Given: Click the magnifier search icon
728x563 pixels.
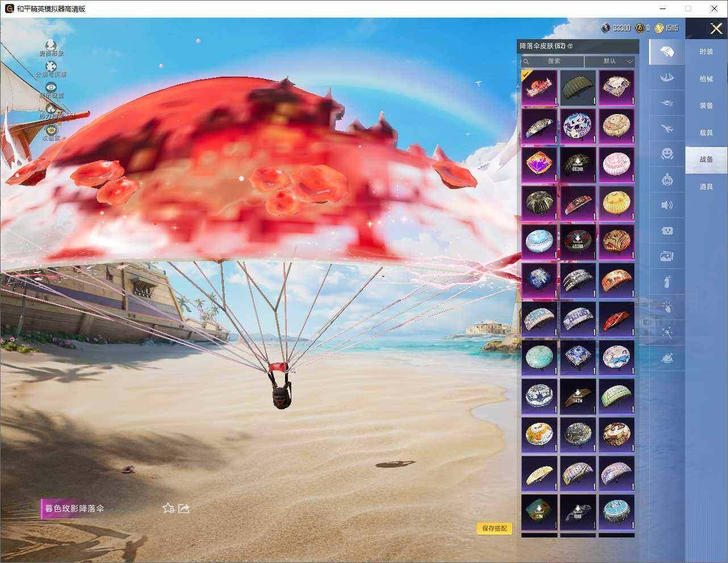Looking at the screenshot, I should pos(526,61).
